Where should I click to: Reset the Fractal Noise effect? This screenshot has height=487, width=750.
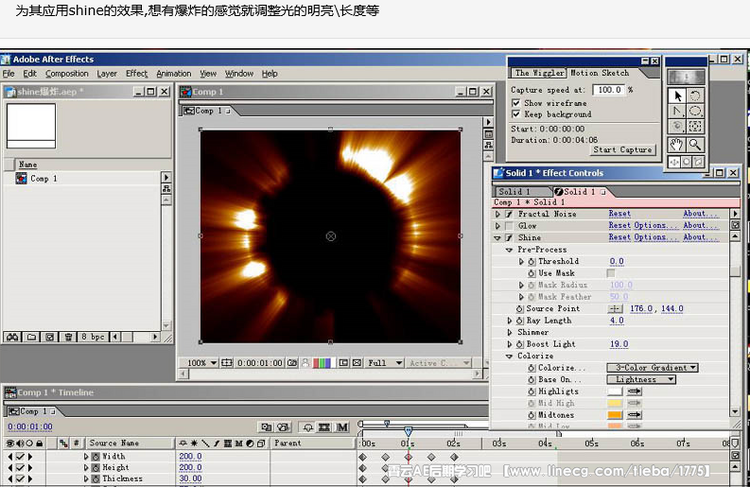619,214
